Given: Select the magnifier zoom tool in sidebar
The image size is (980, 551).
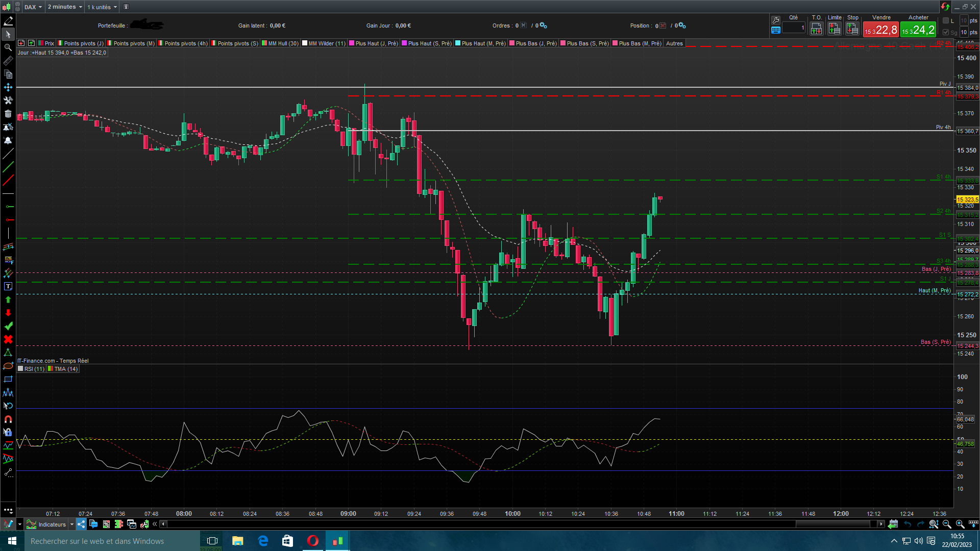Looking at the screenshot, I should pyautogui.click(x=8, y=47).
